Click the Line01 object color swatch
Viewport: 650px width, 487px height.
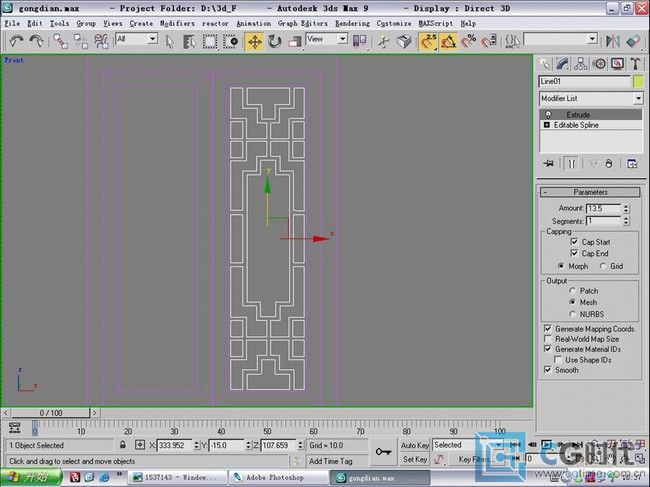point(638,82)
